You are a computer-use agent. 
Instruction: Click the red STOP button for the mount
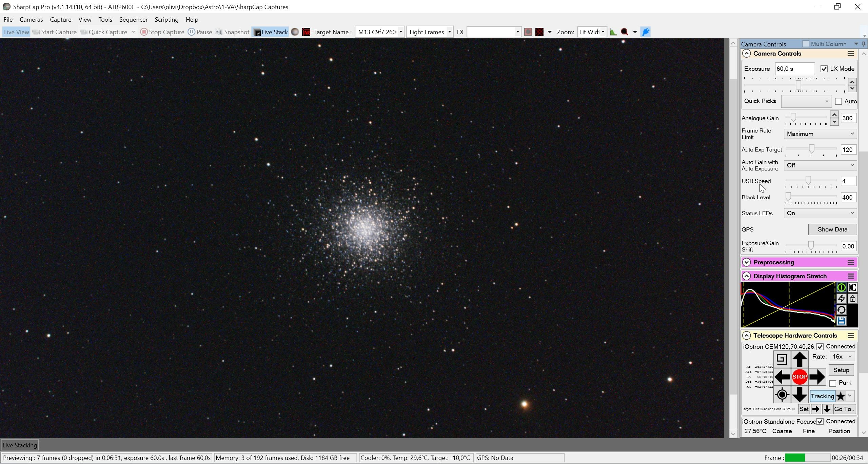point(800,377)
